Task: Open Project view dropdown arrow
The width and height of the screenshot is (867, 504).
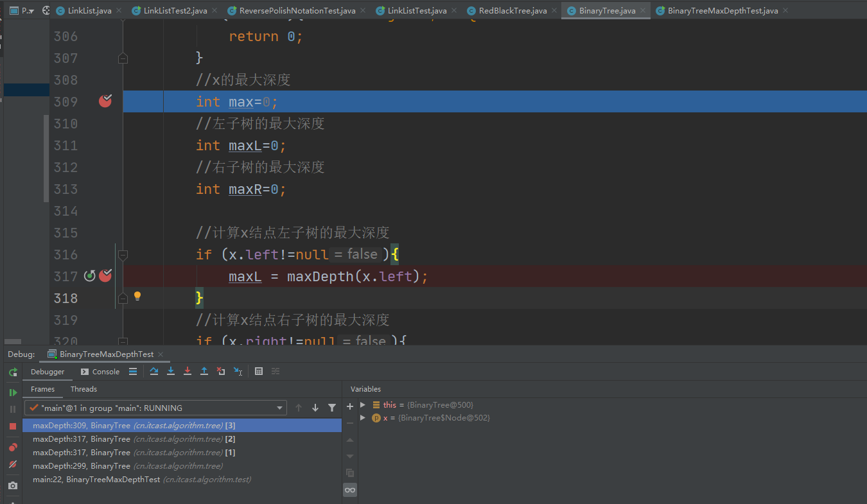Action: (x=31, y=11)
